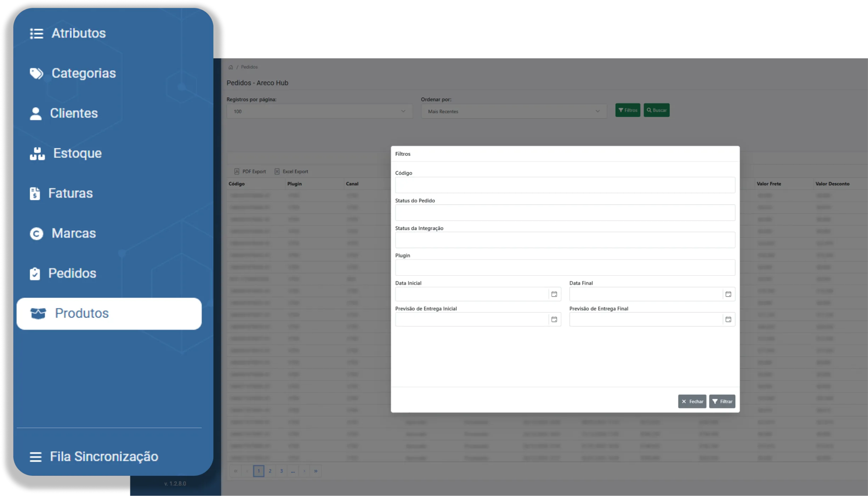Open calendar picker for Data Inicial

[554, 294]
